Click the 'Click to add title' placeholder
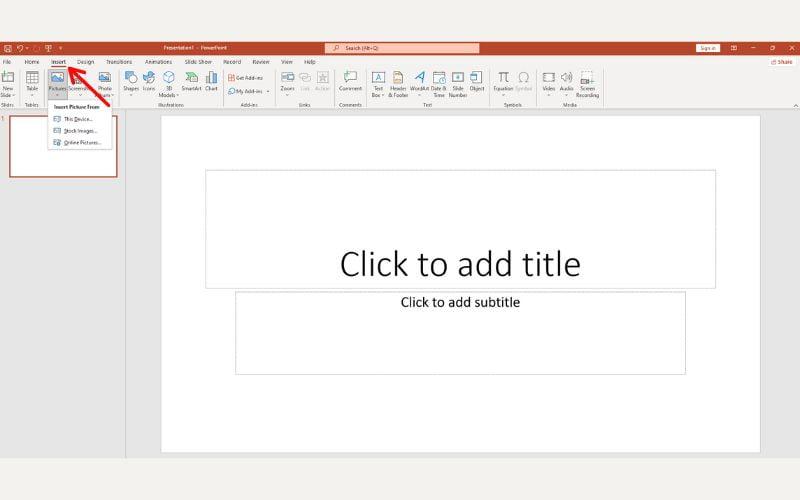The image size is (800, 500). tap(460, 229)
